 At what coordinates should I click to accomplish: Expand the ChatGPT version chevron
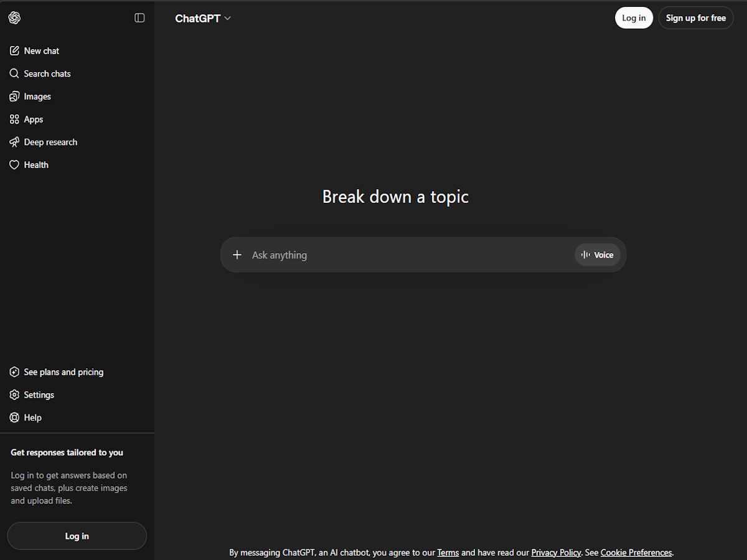click(227, 18)
